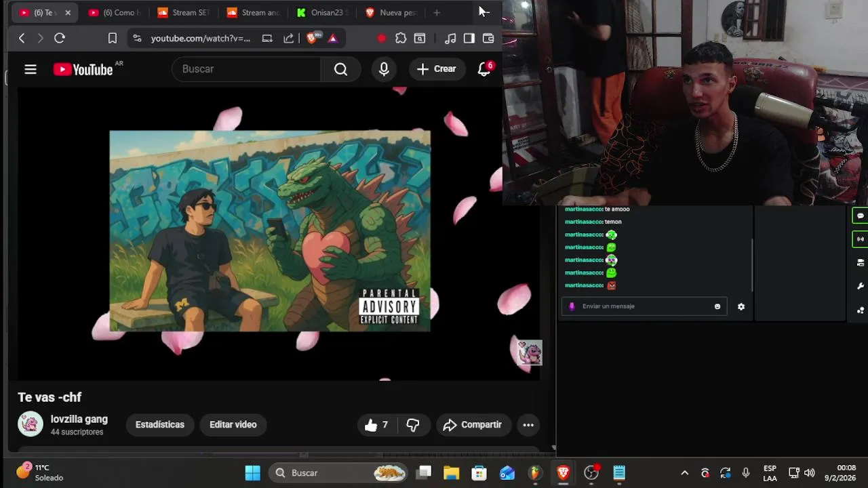Go back in the browser
868x488 pixels.
click(22, 38)
